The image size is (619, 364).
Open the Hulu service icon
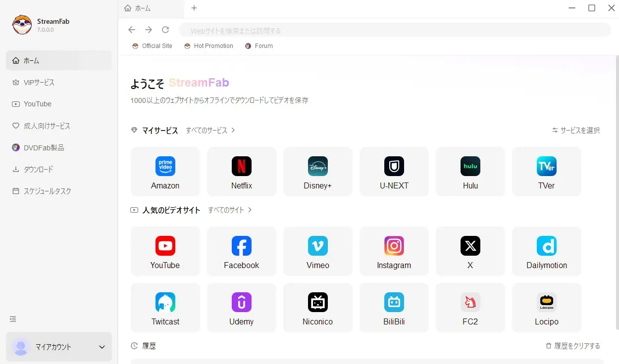(x=470, y=171)
